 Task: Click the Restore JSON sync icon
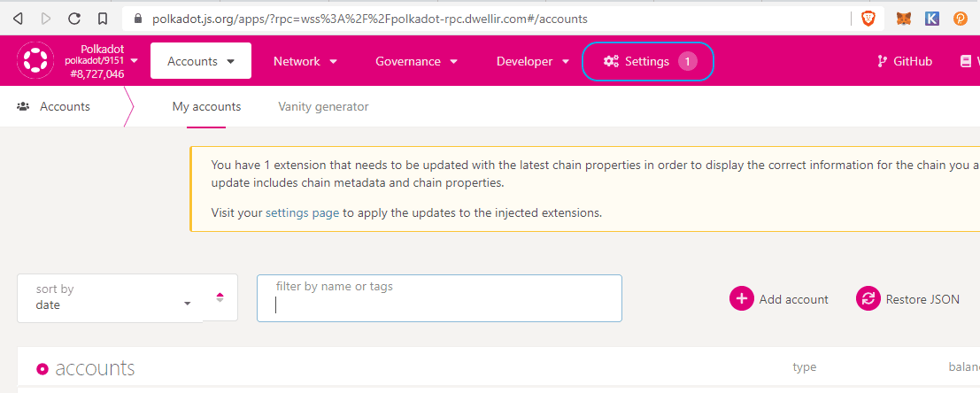click(x=868, y=299)
